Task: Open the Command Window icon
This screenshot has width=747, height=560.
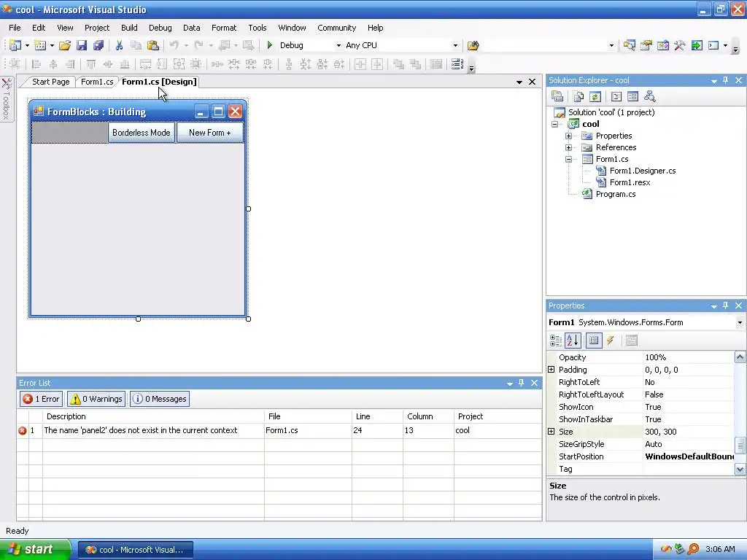Action: pyautogui.click(x=713, y=45)
